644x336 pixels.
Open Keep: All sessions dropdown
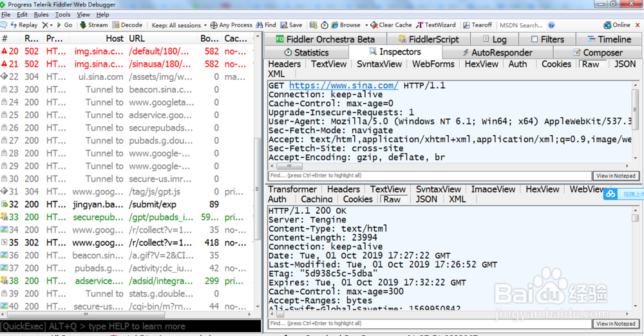[179, 25]
